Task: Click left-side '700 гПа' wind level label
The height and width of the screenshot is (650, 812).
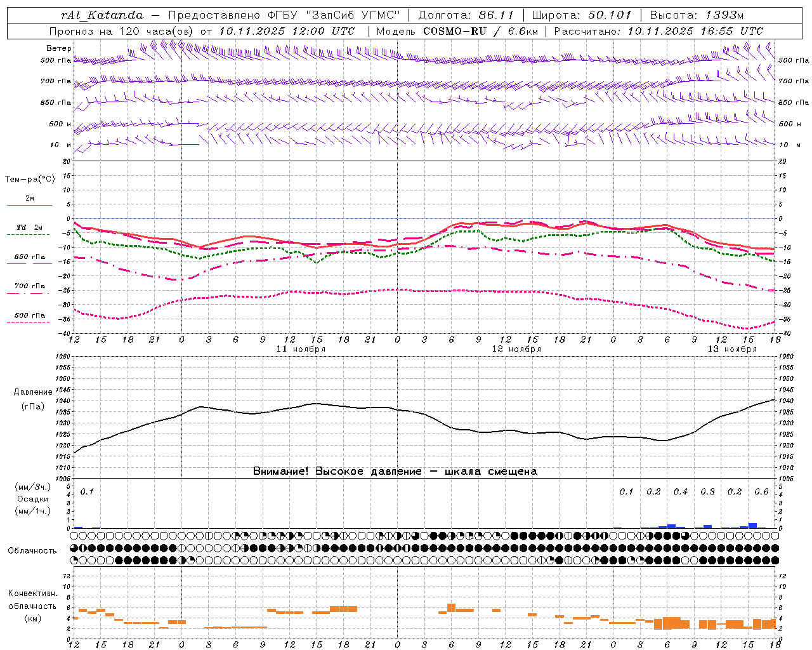Action: pyautogui.click(x=56, y=81)
